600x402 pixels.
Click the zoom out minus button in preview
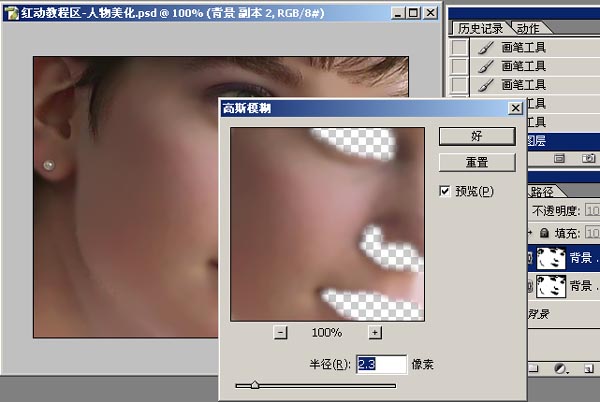click(280, 332)
